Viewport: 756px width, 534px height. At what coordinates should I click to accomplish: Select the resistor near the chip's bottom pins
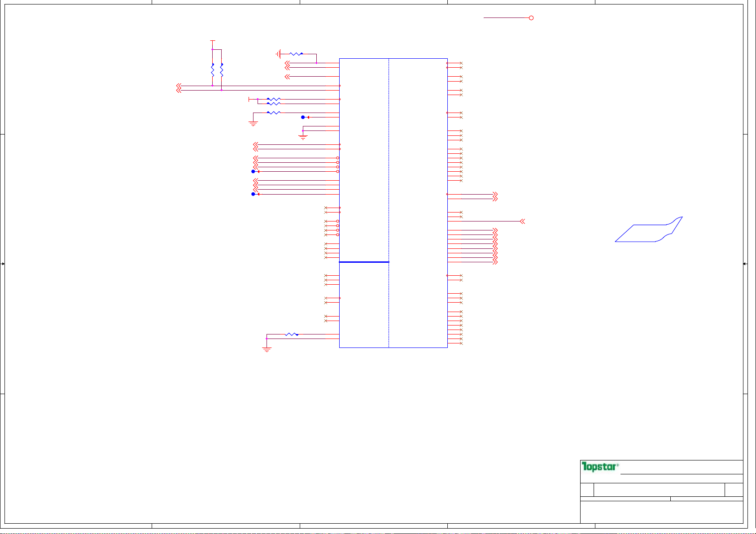tap(292, 334)
